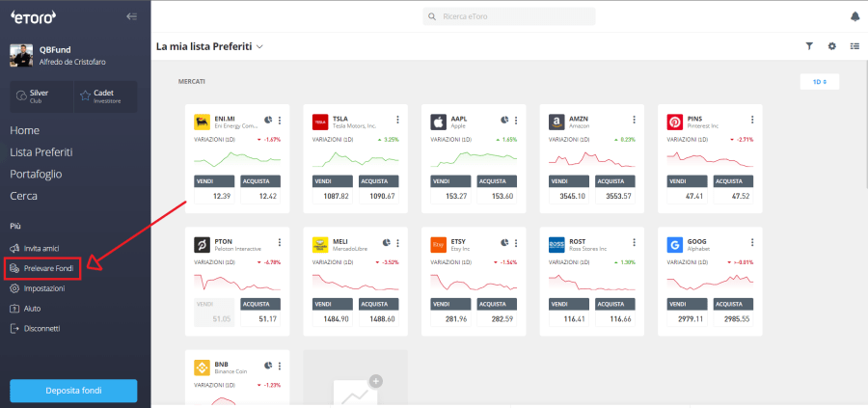Click the QBFund profile avatar

pos(21,55)
